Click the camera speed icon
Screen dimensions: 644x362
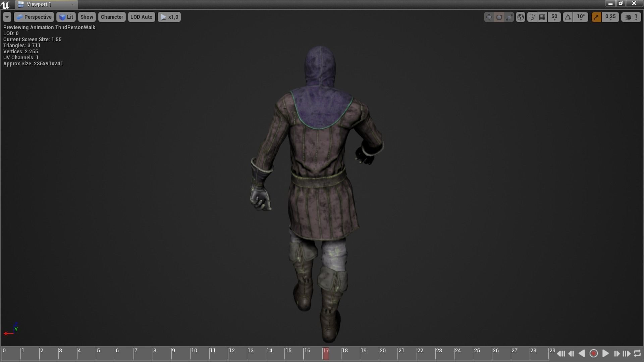pyautogui.click(x=627, y=17)
